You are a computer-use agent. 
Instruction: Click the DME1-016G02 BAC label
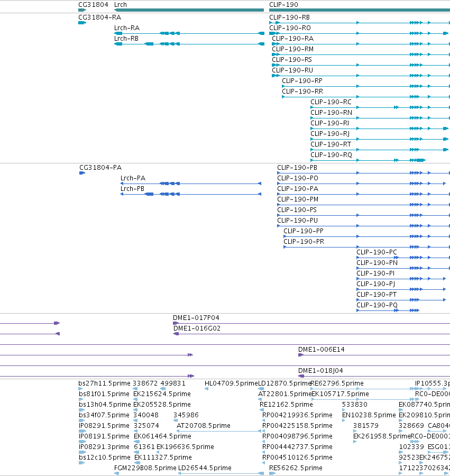tap(197, 328)
